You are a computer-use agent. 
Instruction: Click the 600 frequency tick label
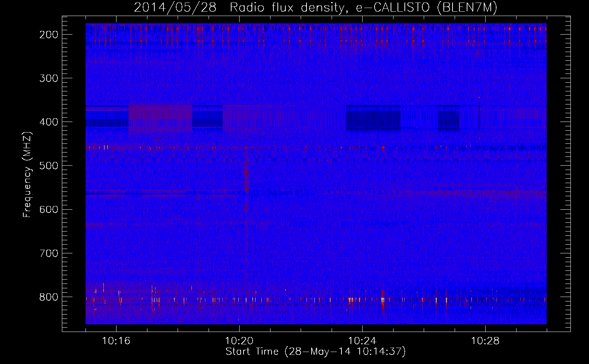pos(48,209)
